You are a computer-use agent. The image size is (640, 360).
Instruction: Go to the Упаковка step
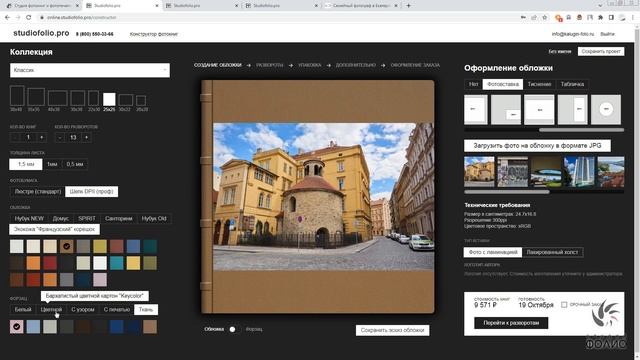pyautogui.click(x=309, y=65)
